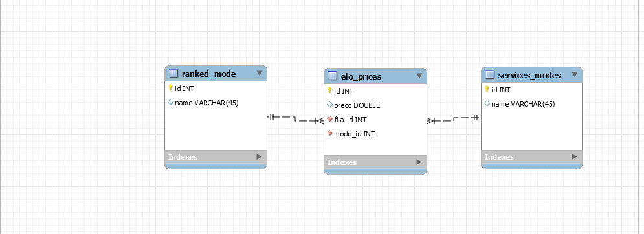This screenshot has height=234, width=644.
Task: Click the modo_id foreign key diamond icon
Action: [x=329, y=133]
